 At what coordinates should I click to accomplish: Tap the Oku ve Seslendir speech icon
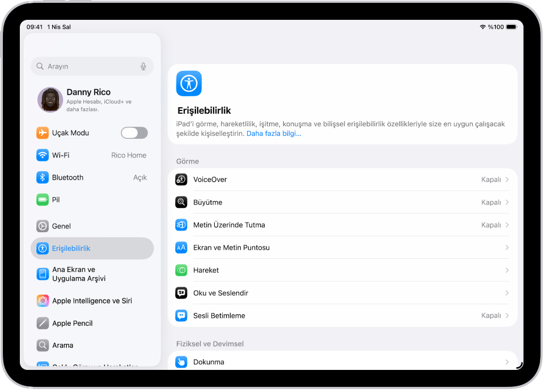pos(181,293)
